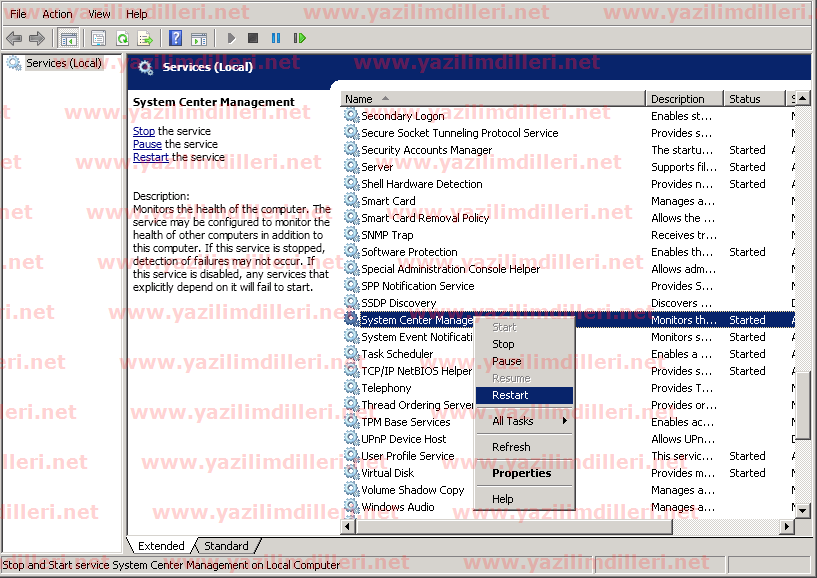The image size is (817, 578).
Task: Export the services list via toolbar icon
Action: point(146,38)
